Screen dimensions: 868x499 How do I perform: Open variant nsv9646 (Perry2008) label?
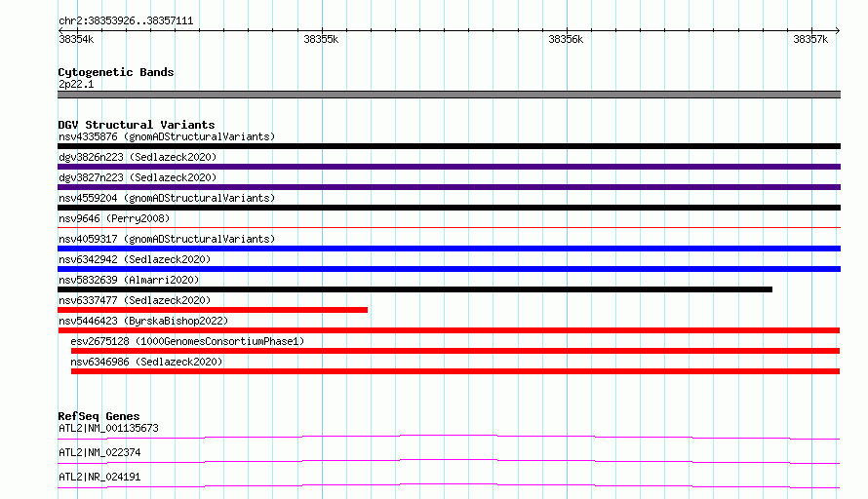click(114, 218)
